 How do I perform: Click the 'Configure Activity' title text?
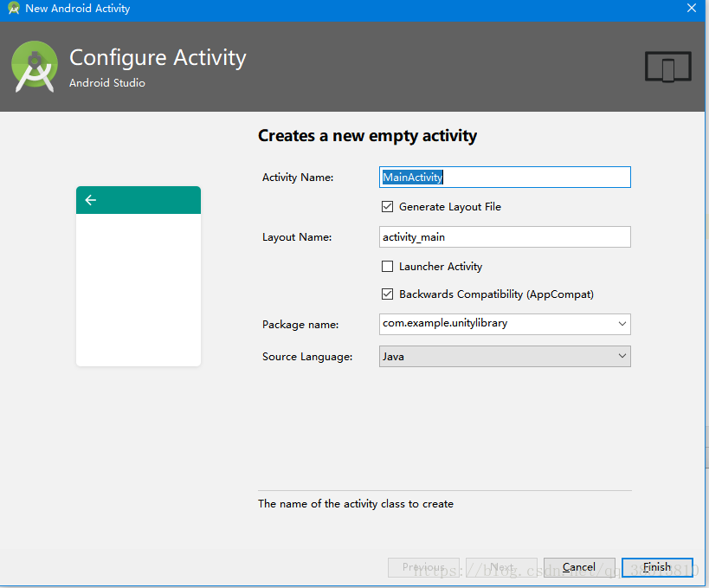[158, 58]
